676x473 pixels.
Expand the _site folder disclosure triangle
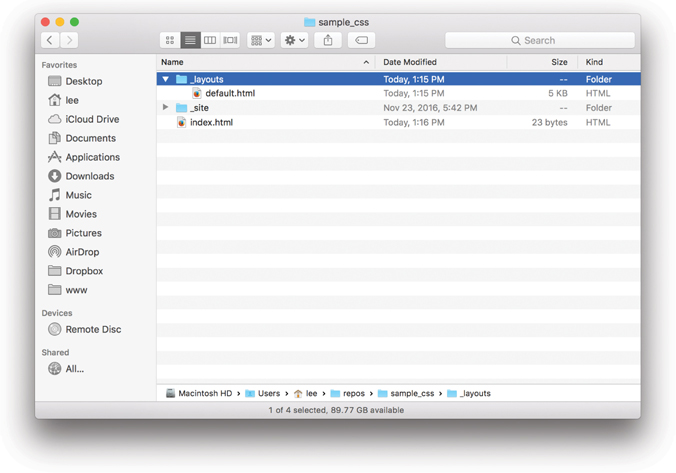[x=166, y=108]
